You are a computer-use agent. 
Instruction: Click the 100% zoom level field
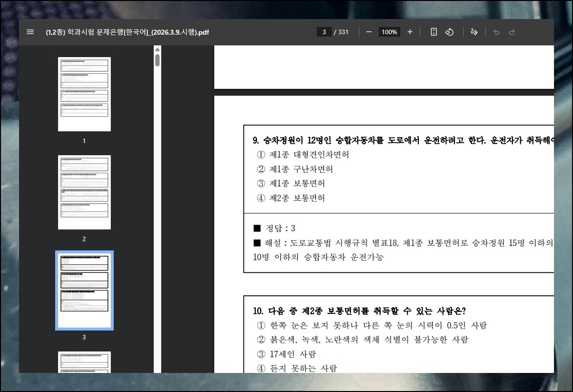click(389, 32)
